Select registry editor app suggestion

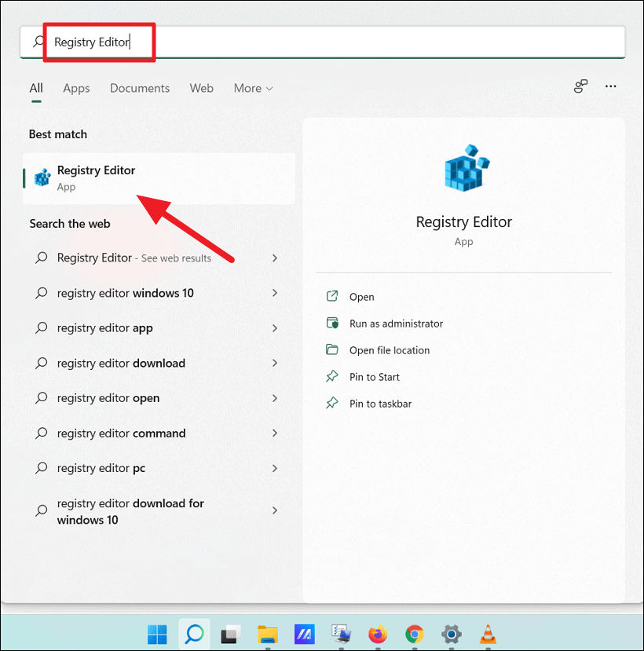point(105,328)
